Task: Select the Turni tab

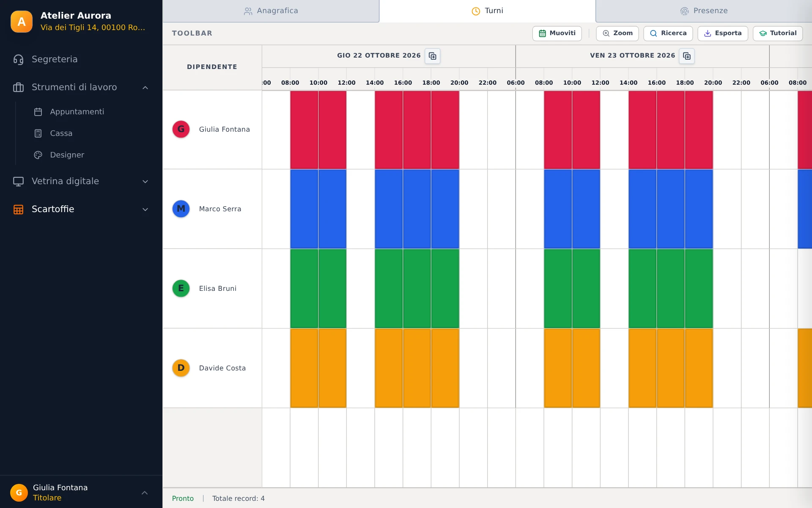Action: (487, 11)
